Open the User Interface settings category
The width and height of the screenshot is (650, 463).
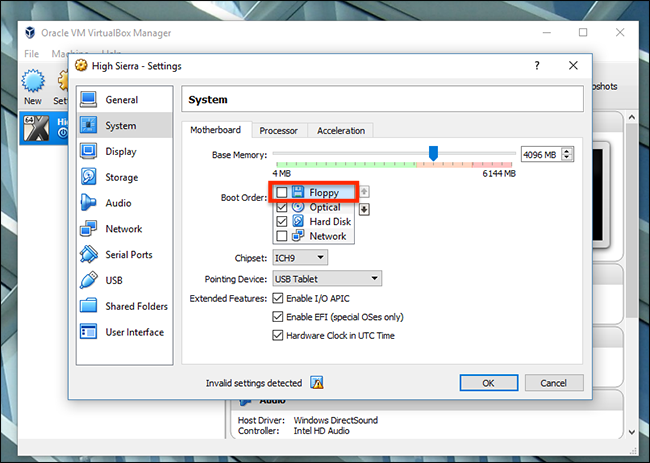click(x=124, y=332)
